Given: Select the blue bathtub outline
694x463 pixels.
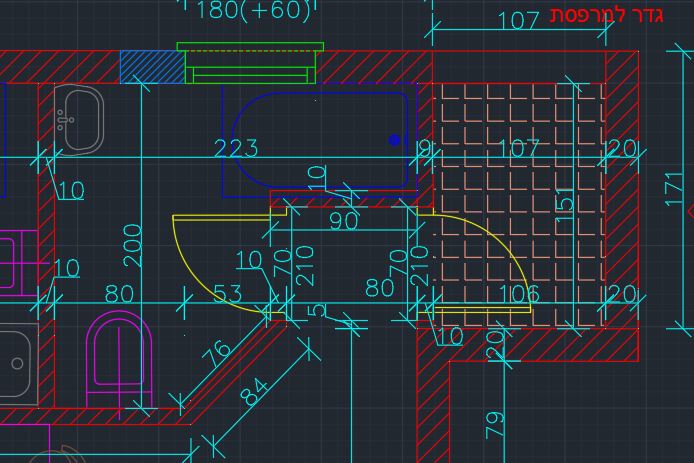Looking at the screenshot, I should (x=320, y=140).
